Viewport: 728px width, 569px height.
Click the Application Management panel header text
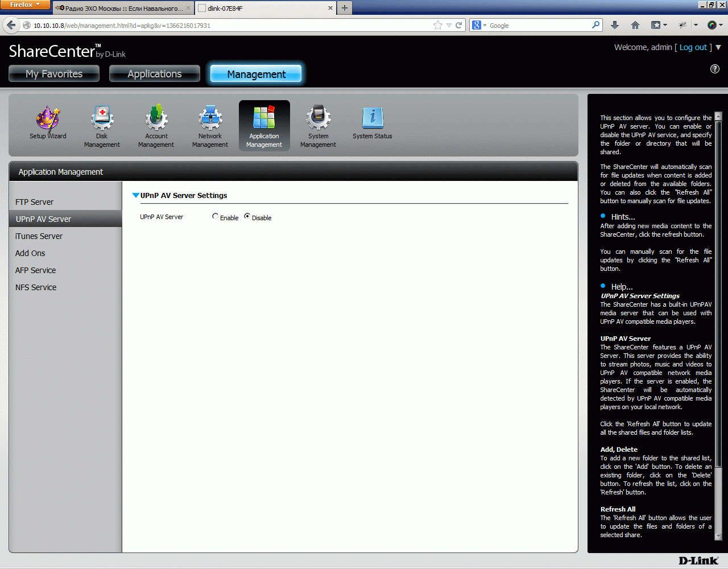point(61,172)
